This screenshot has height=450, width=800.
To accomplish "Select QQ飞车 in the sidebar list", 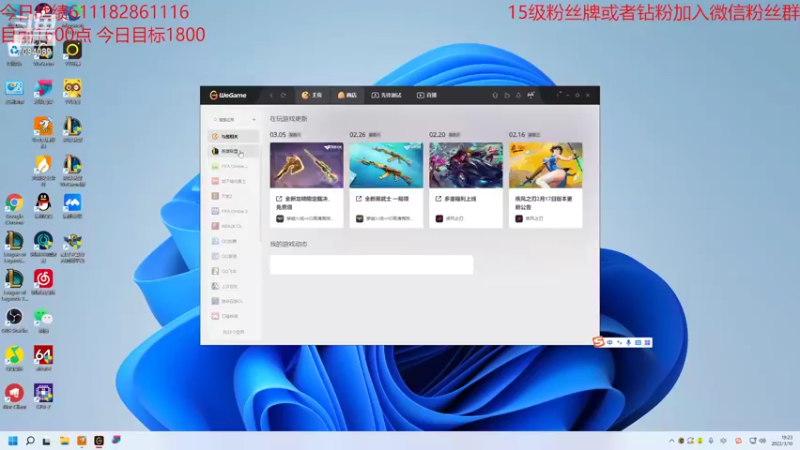I will (234, 271).
